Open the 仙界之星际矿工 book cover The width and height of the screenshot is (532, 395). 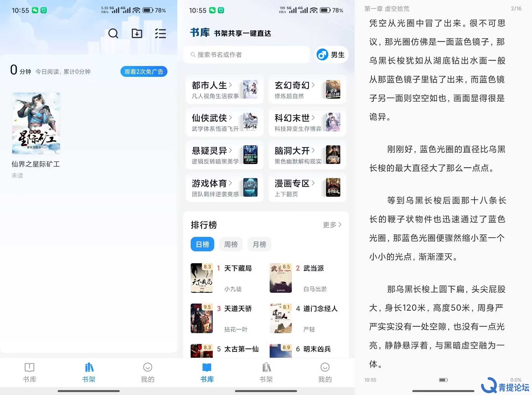36,123
